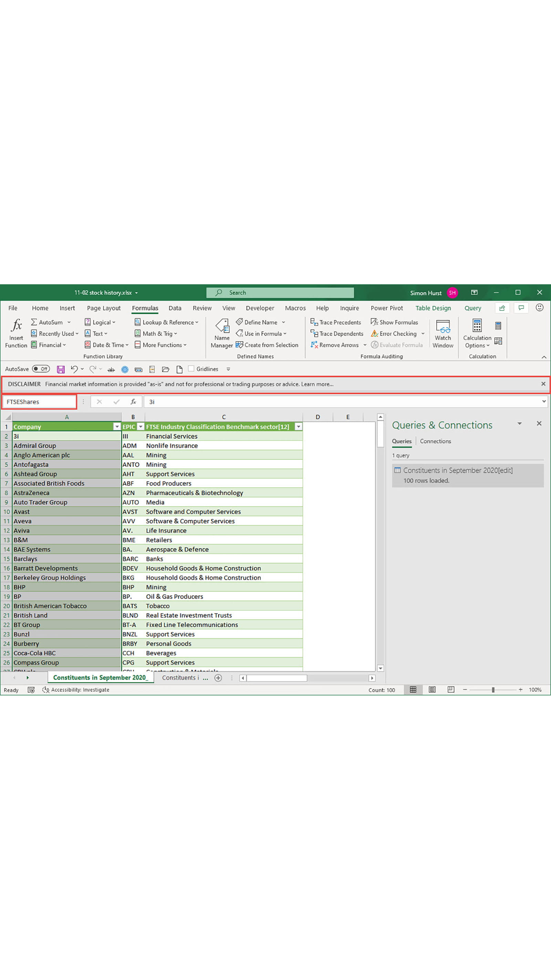Click the Save icon in quick access toolbar
Screen dimensions: 551x980
tap(61, 369)
